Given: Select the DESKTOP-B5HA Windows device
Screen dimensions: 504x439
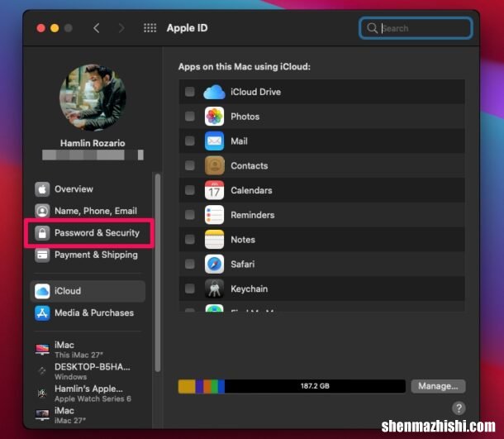Looking at the screenshot, I should click(x=87, y=371).
